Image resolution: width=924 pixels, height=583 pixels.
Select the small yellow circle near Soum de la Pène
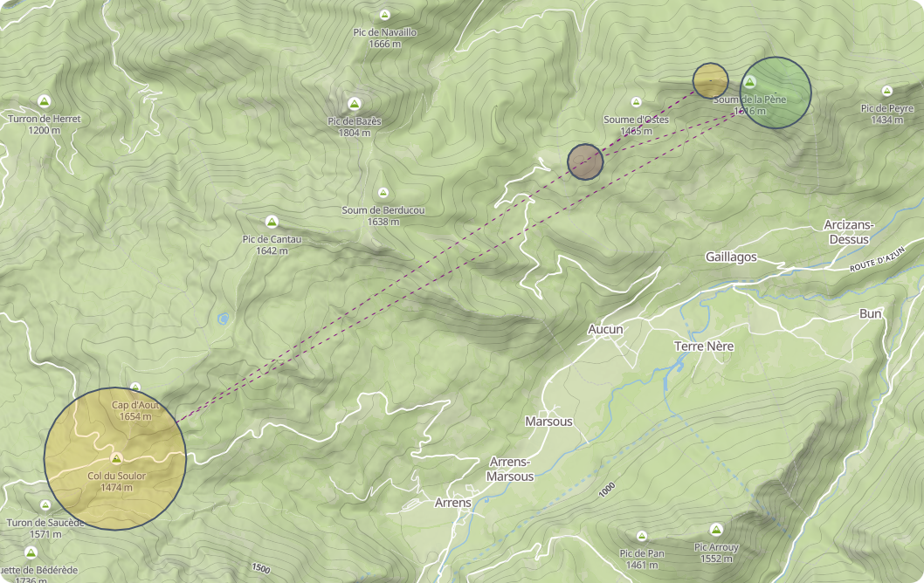pyautogui.click(x=711, y=80)
